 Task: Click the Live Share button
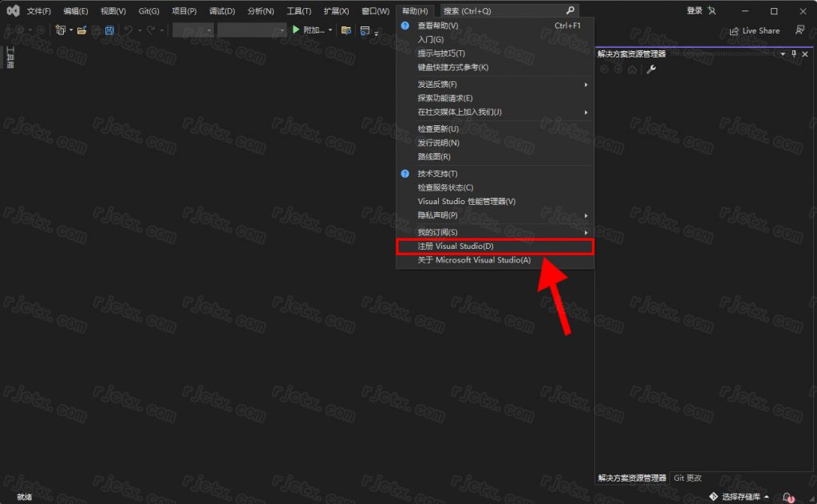[x=755, y=30]
